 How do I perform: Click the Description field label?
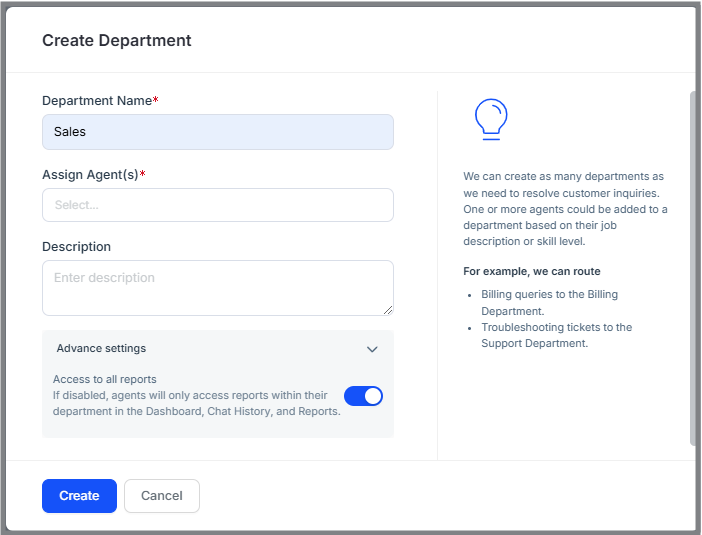click(x=77, y=247)
